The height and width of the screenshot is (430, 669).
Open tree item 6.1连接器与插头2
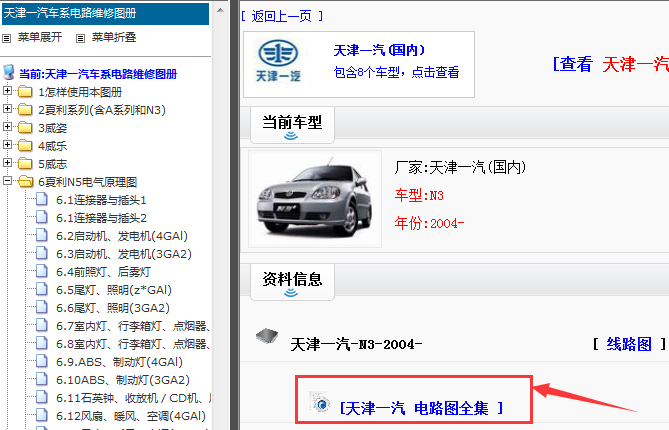point(101,218)
